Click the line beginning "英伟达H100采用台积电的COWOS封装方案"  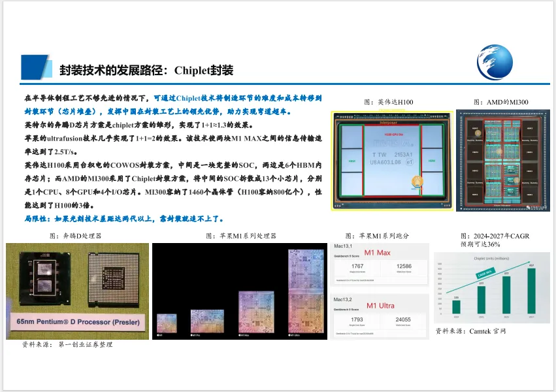[173, 165]
